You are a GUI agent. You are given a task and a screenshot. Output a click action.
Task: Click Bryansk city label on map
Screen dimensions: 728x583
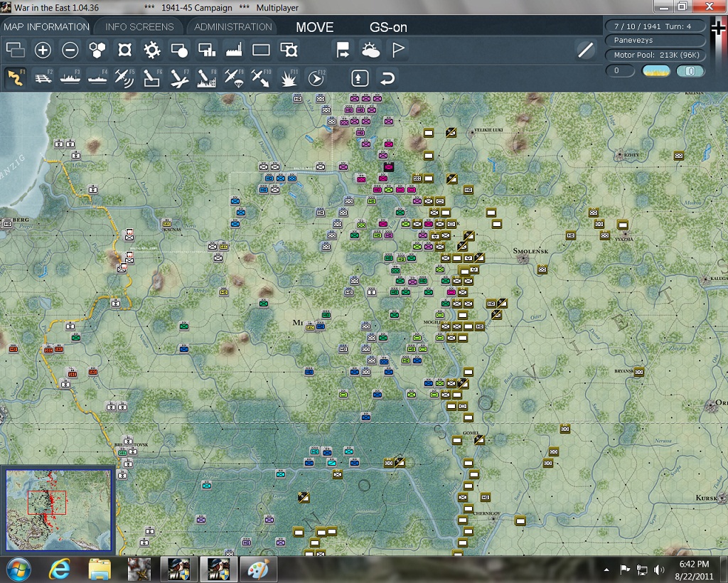click(623, 371)
